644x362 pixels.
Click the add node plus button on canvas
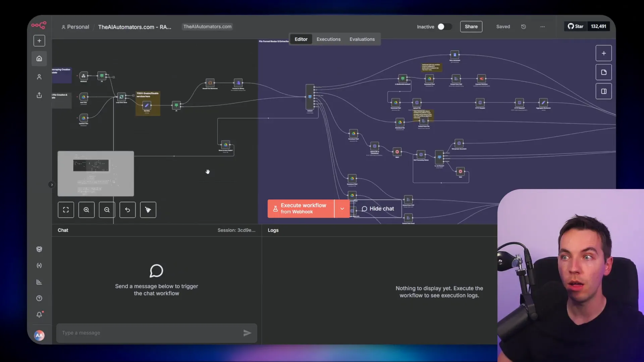tap(604, 53)
